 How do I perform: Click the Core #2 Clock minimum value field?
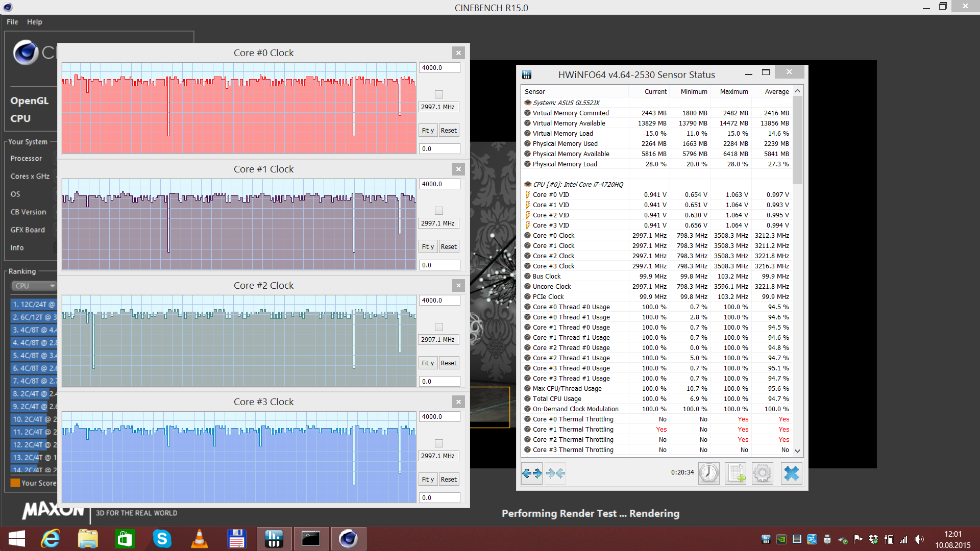(x=439, y=382)
